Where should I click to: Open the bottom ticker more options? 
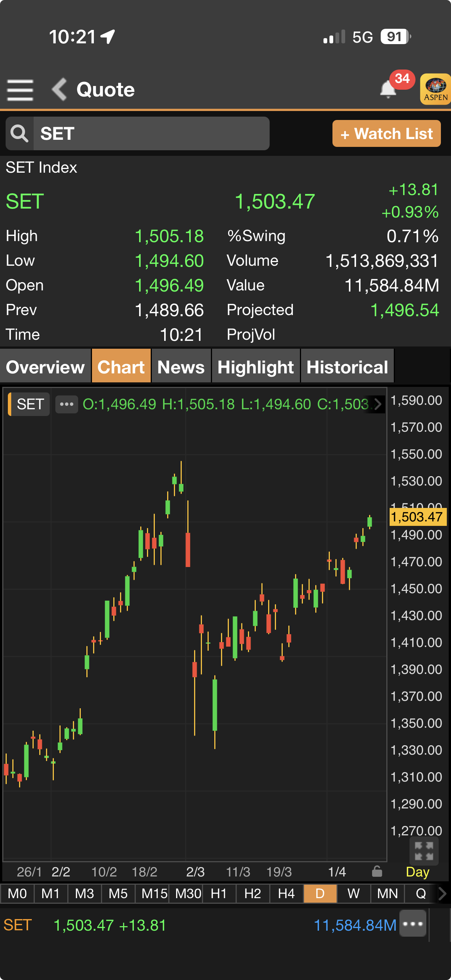point(412,923)
